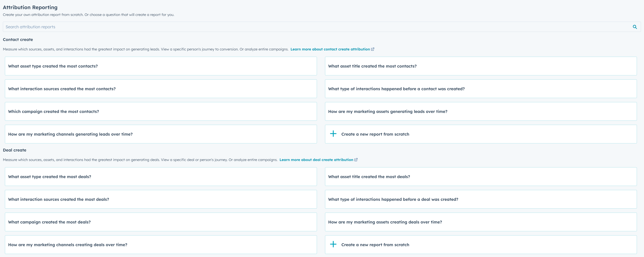This screenshot has width=644, height=257.
Task: Click the external link icon after contact attribution link
Action: [372, 49]
